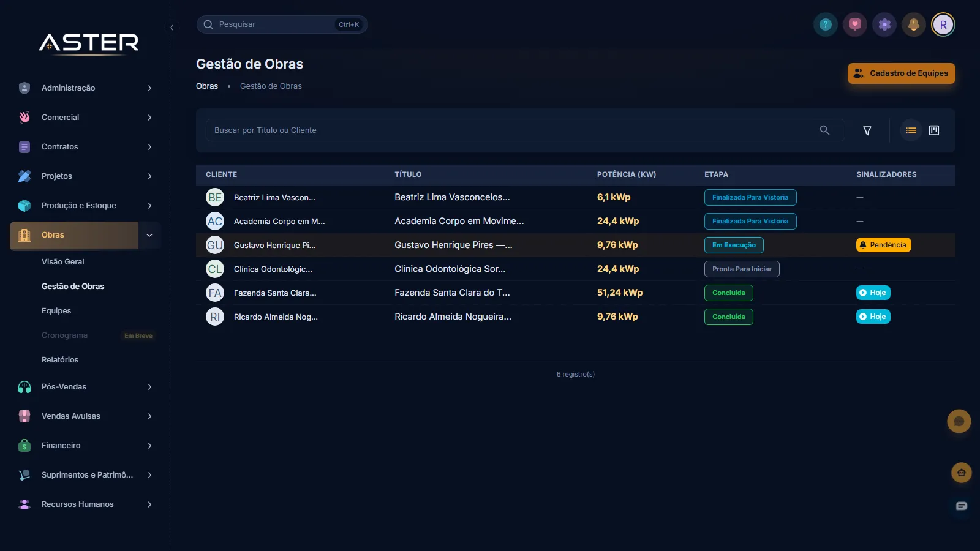The height and width of the screenshot is (551, 980).
Task: Click the ASTER logo
Action: pyautogui.click(x=89, y=43)
